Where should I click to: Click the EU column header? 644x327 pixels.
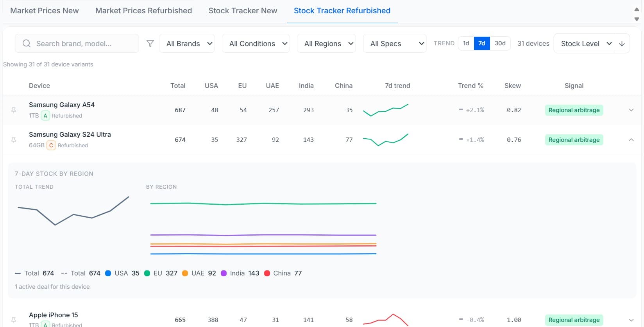coord(242,86)
